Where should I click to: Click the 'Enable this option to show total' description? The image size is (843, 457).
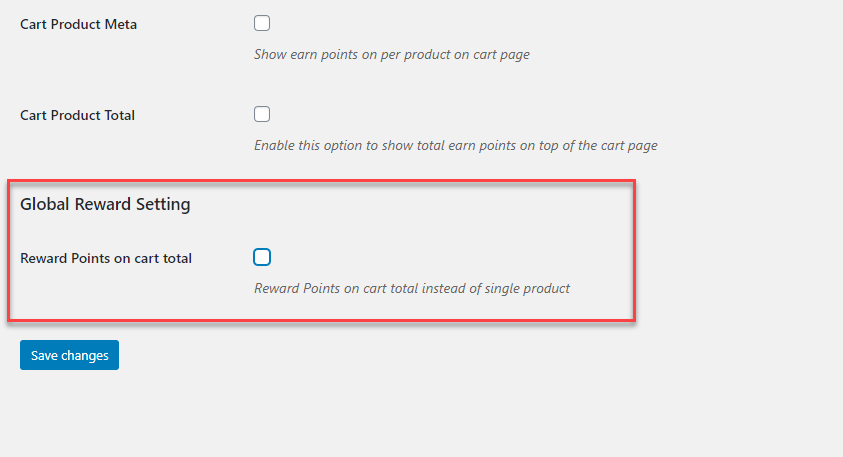click(x=456, y=145)
